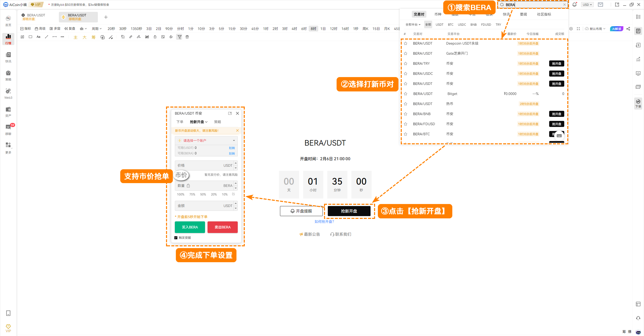Favorite the BERA/FDUSD row star
The image size is (644, 336).
[x=406, y=124]
